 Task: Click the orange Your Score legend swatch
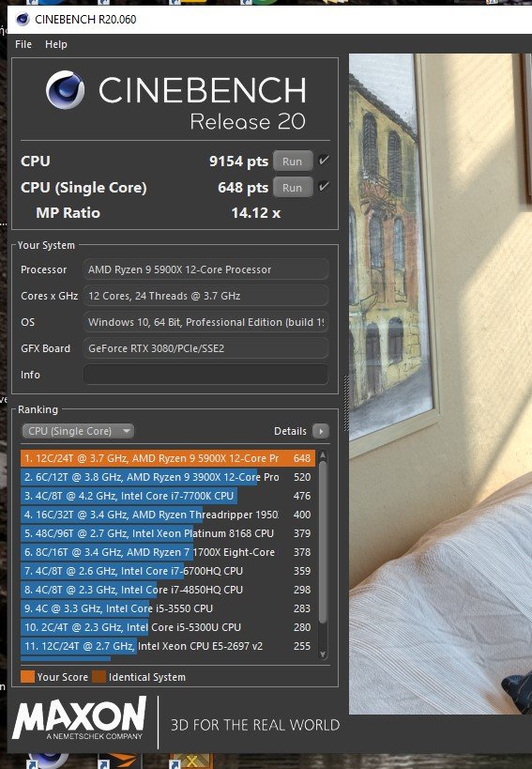coord(27,677)
